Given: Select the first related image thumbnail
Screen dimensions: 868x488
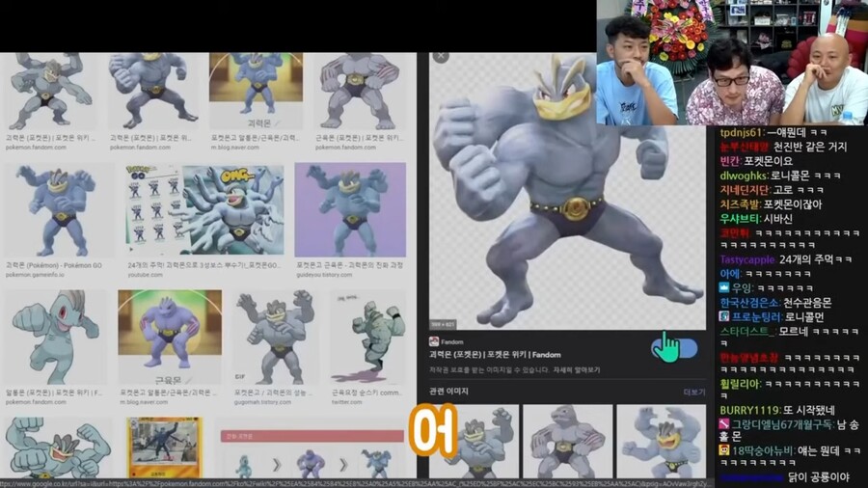Looking at the screenshot, I should tap(474, 442).
